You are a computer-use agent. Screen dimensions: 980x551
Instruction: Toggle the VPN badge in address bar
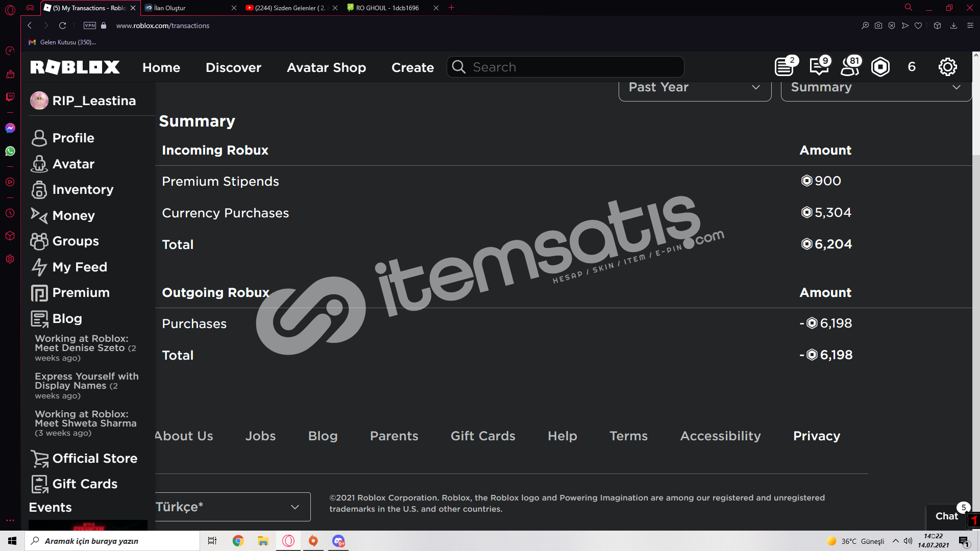[x=90, y=26]
